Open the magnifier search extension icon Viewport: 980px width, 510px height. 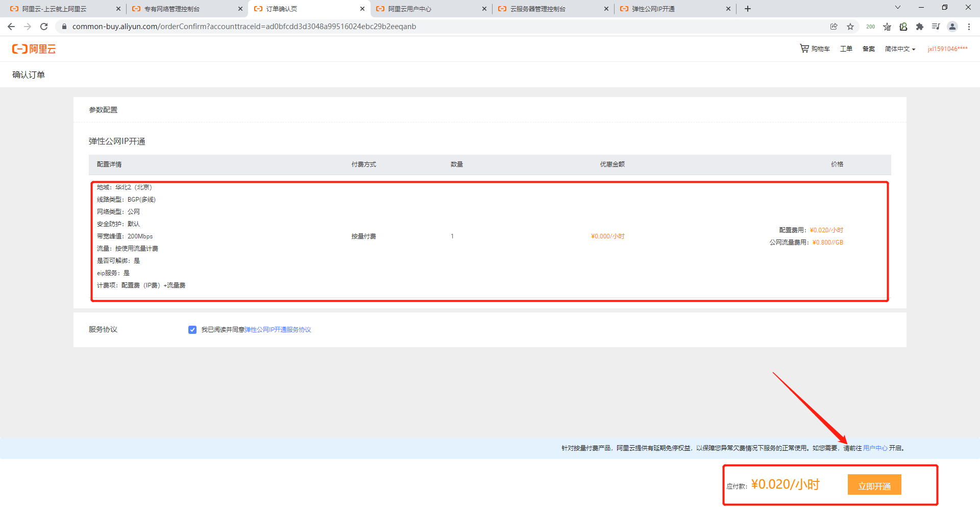903,27
